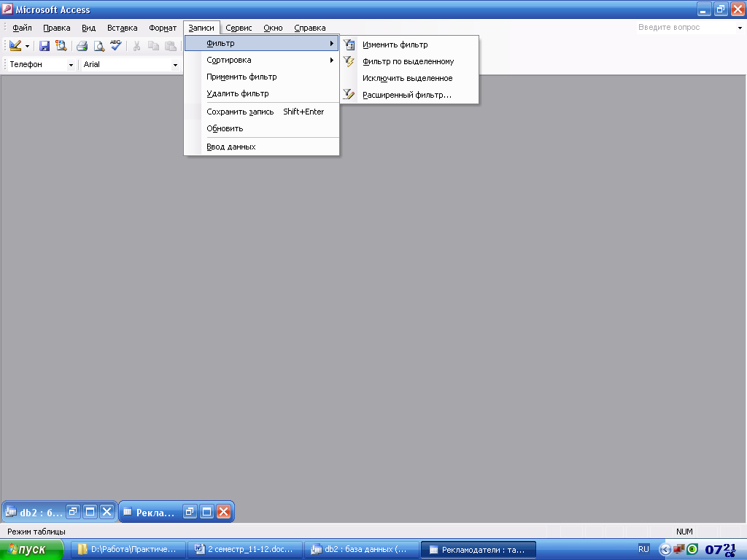
Task: Switch to db2 : база данных taskbar button
Action: 362,550
